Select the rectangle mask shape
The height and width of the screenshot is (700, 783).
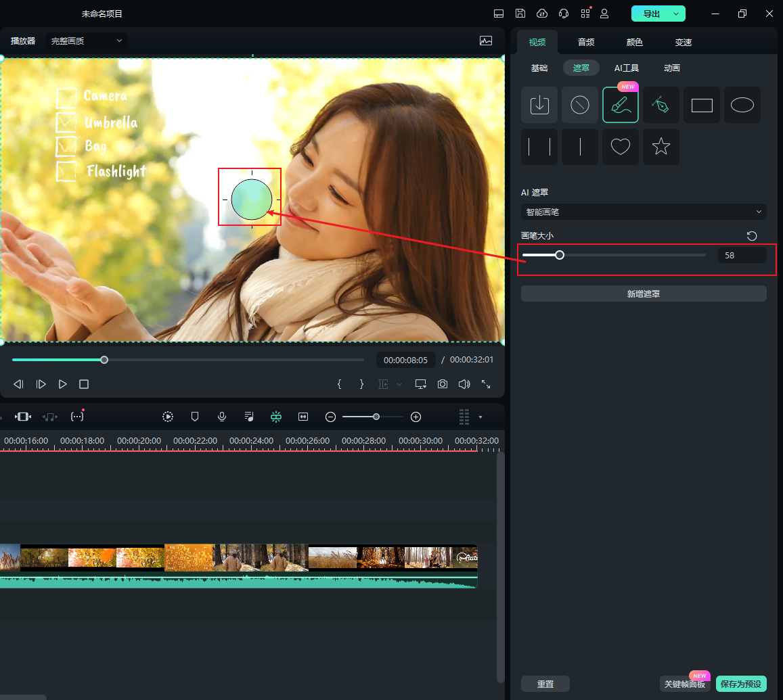701,105
